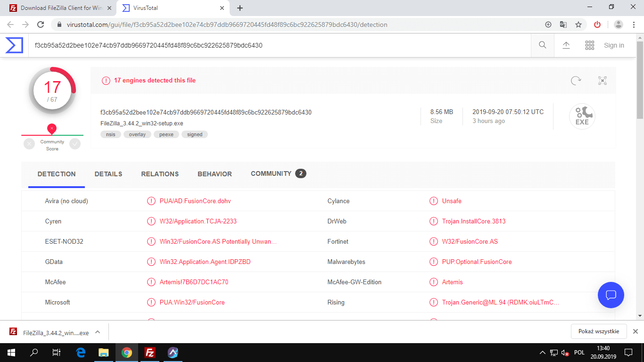This screenshot has height=362, width=644.
Task: Select the VirusTotal browser tab
Action: pos(172,8)
